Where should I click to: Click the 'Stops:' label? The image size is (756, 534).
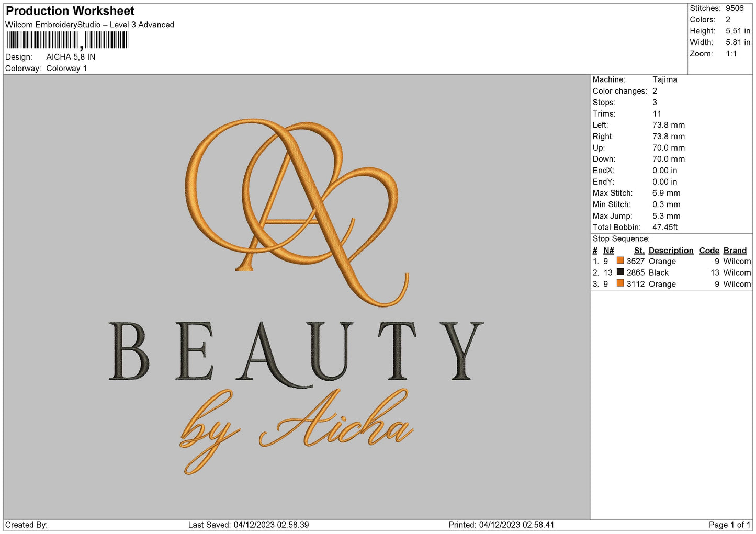[604, 103]
